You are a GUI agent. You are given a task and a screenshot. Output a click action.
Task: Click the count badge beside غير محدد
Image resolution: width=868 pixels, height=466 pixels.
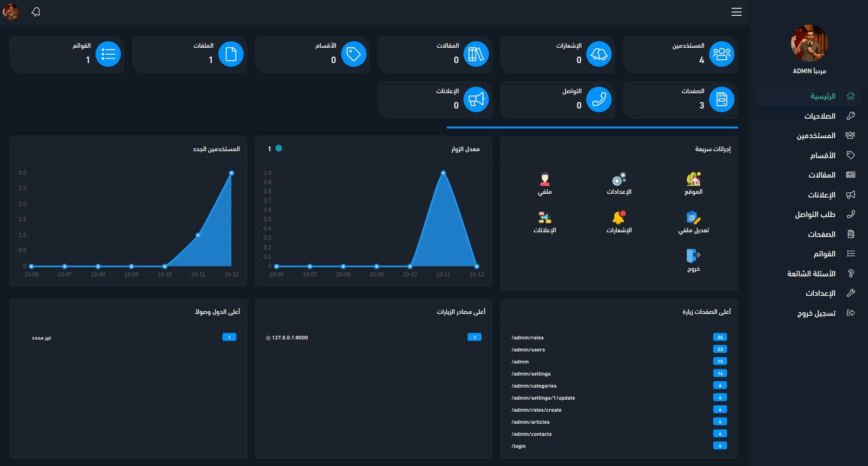[x=229, y=337]
